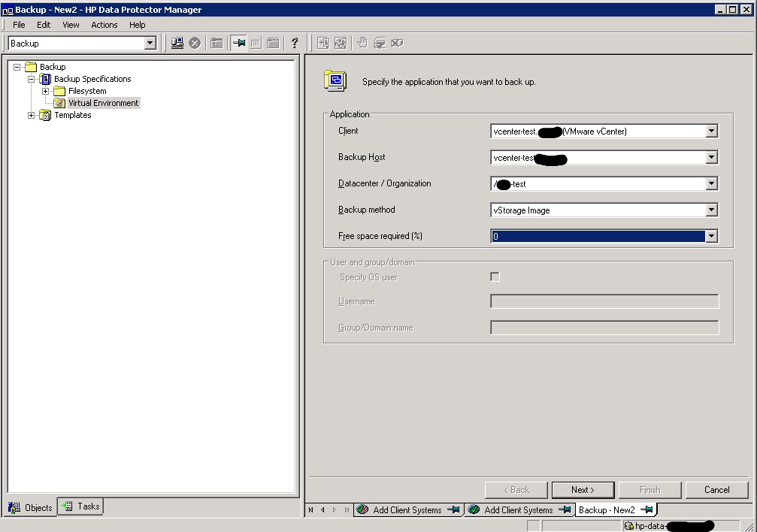
Task: Click the Backup root folder icon in tree
Action: coord(31,67)
